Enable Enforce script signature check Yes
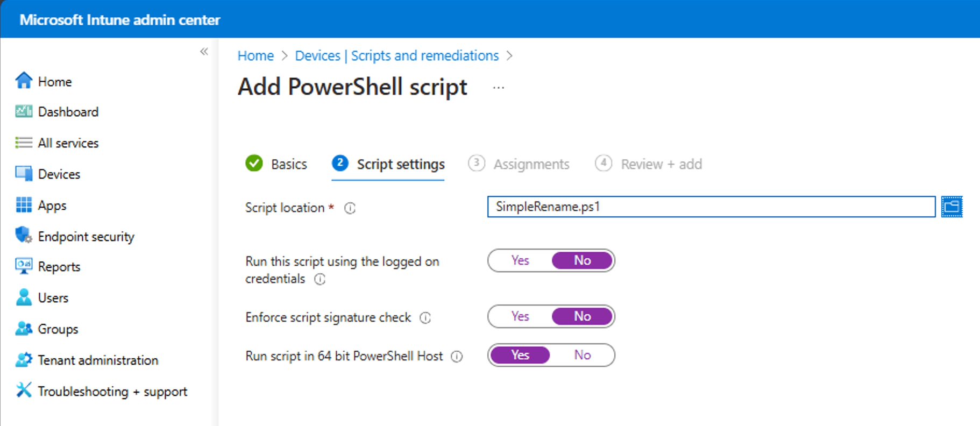The width and height of the screenshot is (980, 426). (520, 316)
